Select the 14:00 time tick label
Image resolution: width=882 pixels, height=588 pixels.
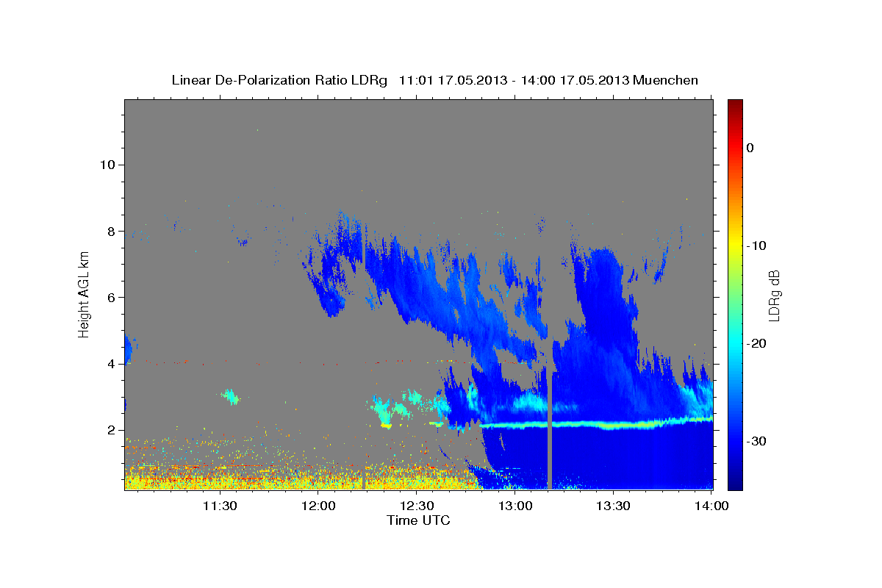711,506
